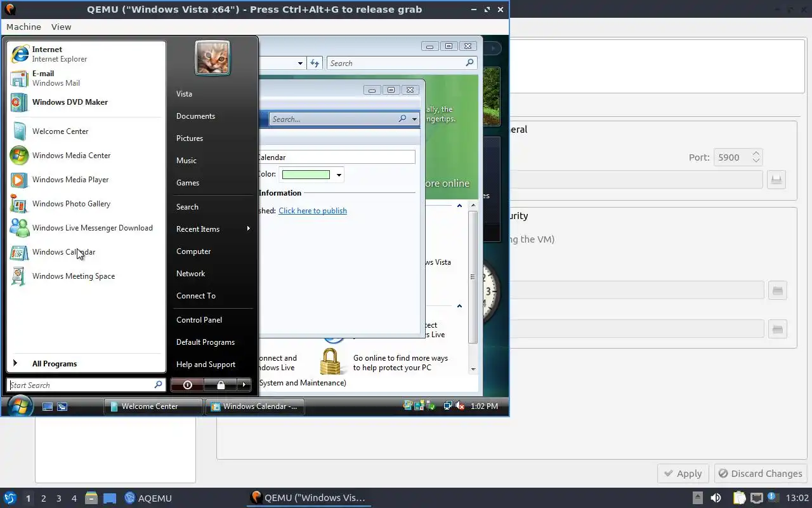Open Windows DVD Maker icon
The width and height of the screenshot is (812, 508).
20,102
